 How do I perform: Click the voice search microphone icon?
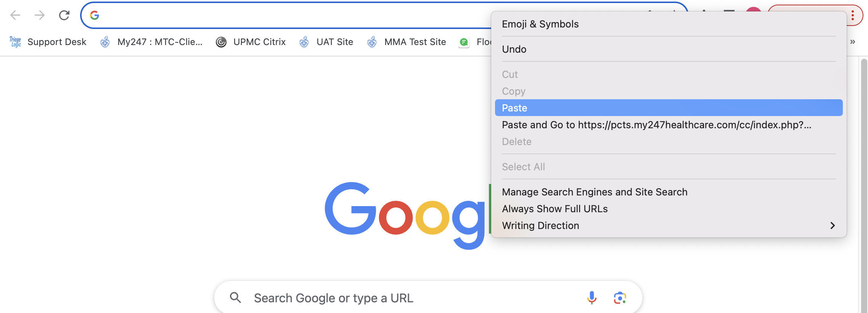tap(592, 297)
